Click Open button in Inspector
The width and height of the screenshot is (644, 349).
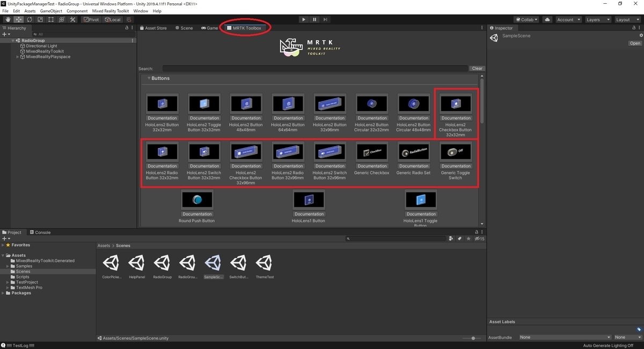[635, 43]
